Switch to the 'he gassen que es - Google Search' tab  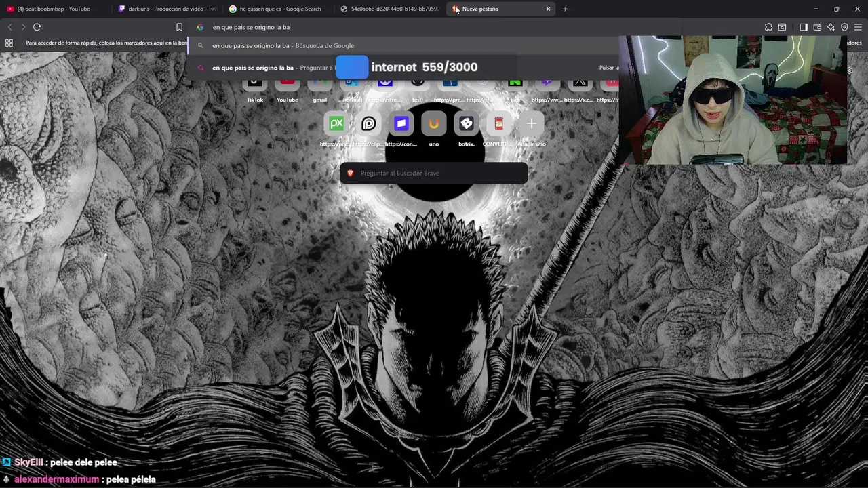click(x=277, y=9)
